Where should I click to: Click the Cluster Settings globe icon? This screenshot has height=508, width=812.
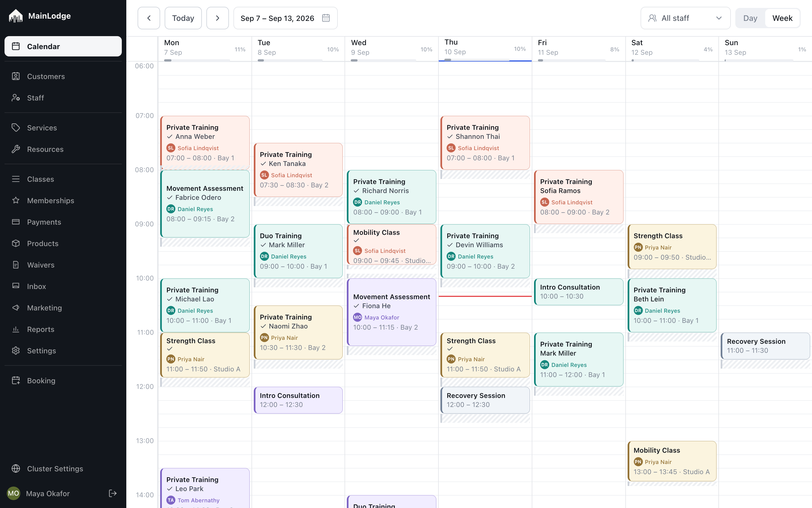[16, 469]
